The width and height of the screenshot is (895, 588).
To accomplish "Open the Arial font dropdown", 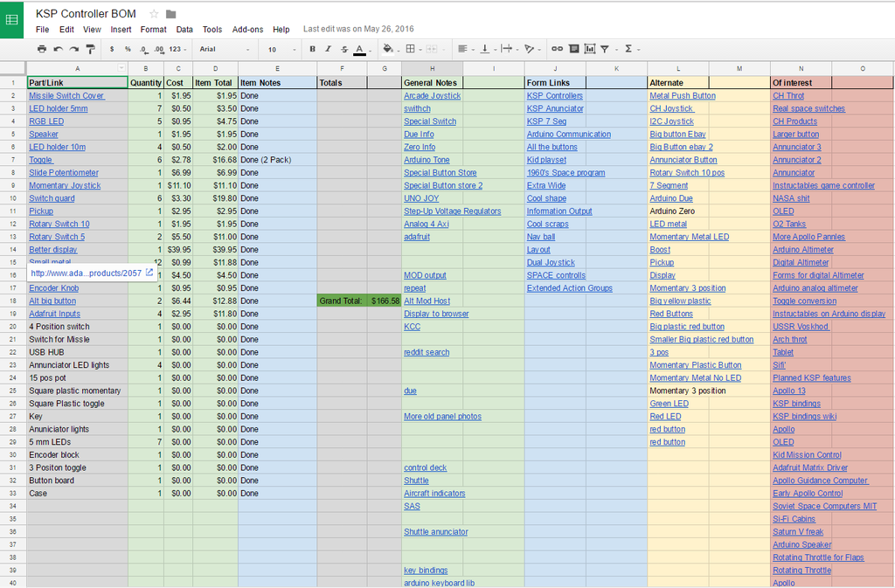I will 225,50.
